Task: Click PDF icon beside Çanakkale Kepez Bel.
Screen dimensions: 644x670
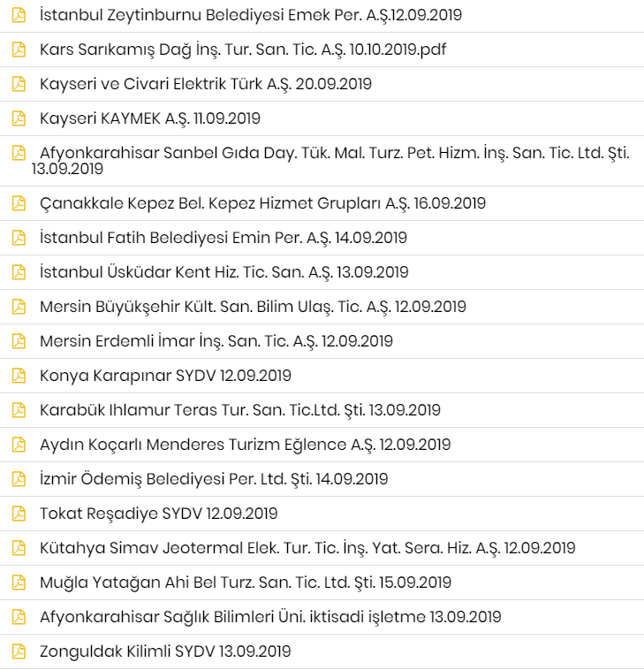Action: (19, 203)
